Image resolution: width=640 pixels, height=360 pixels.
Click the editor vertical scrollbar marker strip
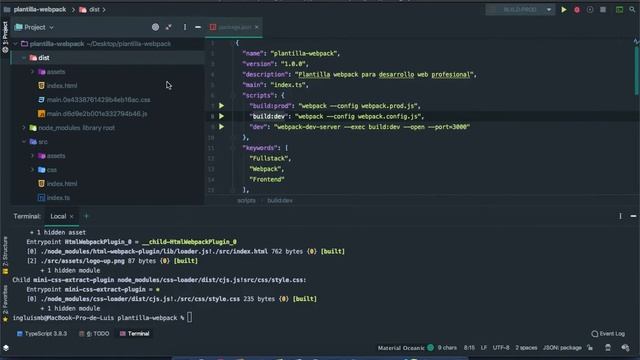point(636,69)
